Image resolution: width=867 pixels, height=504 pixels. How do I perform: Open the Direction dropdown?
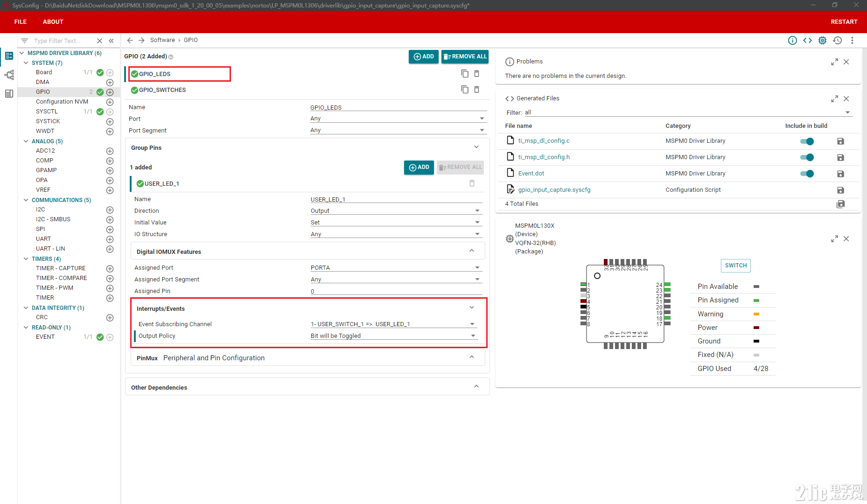tap(396, 211)
